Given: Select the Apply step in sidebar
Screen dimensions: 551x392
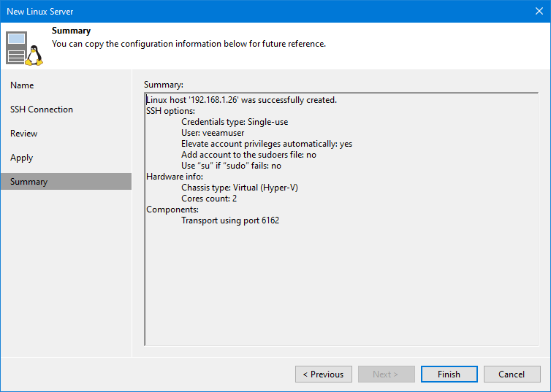Looking at the screenshot, I should pos(22,158).
